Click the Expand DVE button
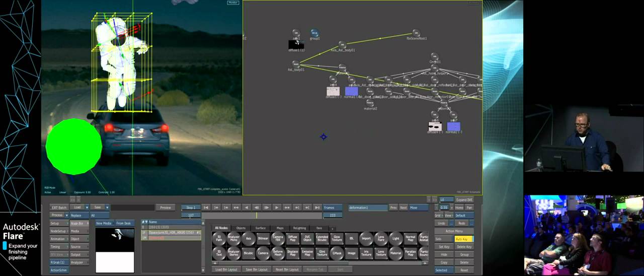 point(463,199)
